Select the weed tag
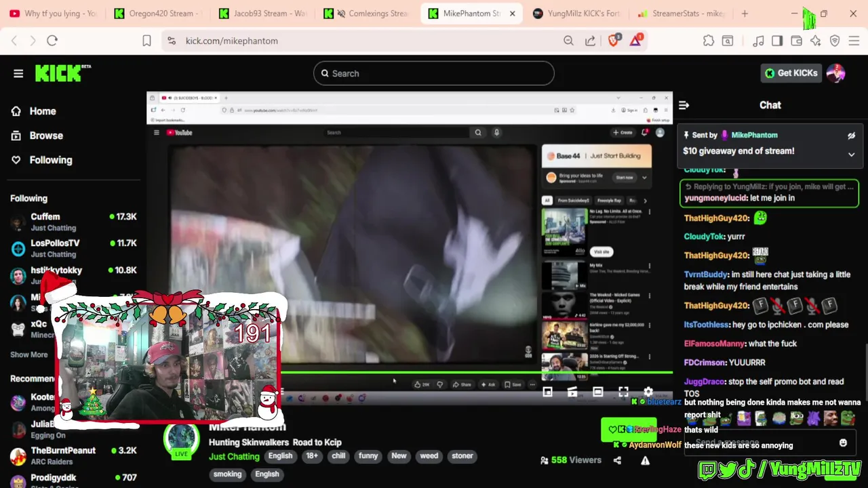Viewport: 868px width, 488px height. (x=429, y=456)
